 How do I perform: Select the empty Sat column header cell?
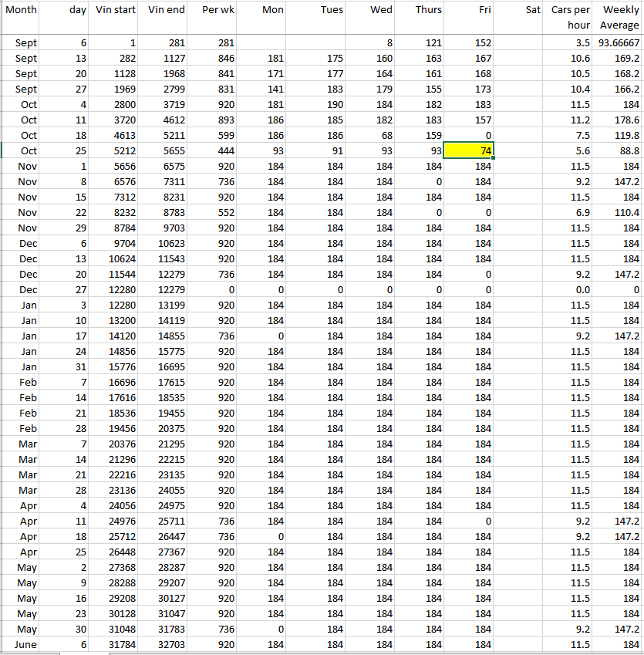click(520, 17)
